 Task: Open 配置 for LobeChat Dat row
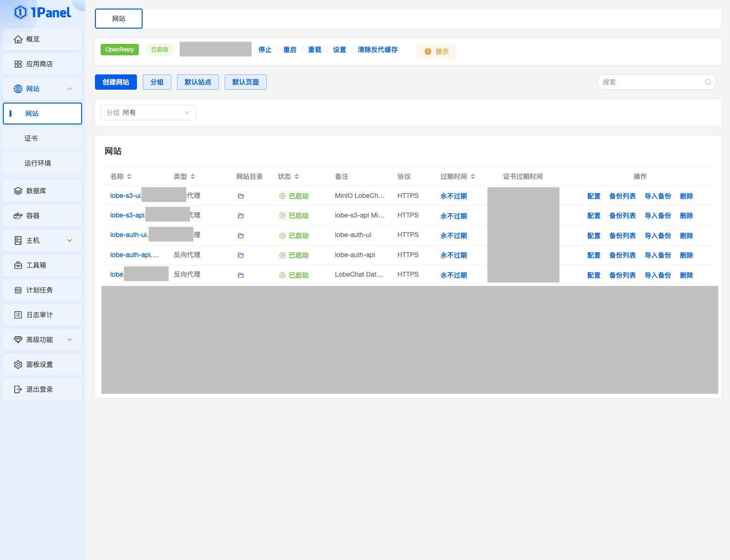(594, 275)
